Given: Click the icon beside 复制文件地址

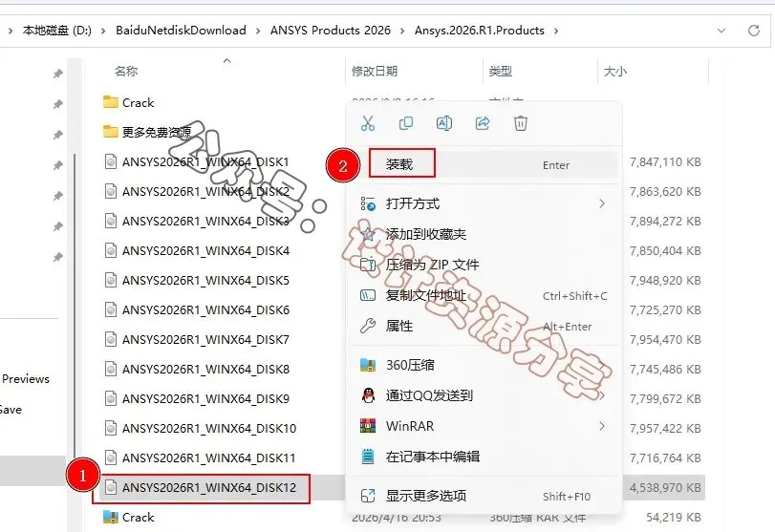Looking at the screenshot, I should coord(368,295).
